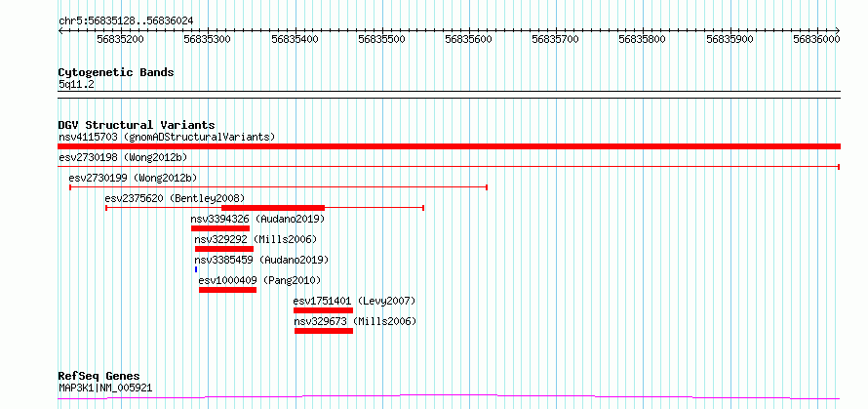868x409 pixels.
Task: Click the red bar under nsv3394326
Action: pos(220,227)
